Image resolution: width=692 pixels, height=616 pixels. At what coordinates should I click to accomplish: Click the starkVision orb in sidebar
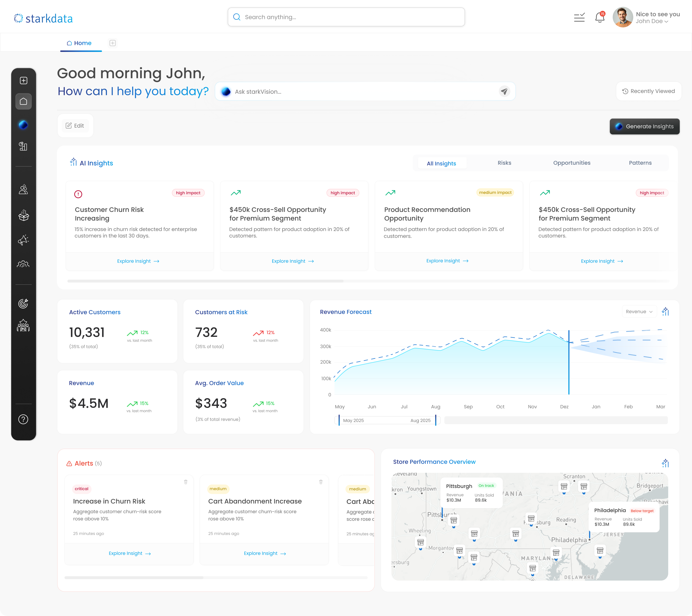coord(23,125)
